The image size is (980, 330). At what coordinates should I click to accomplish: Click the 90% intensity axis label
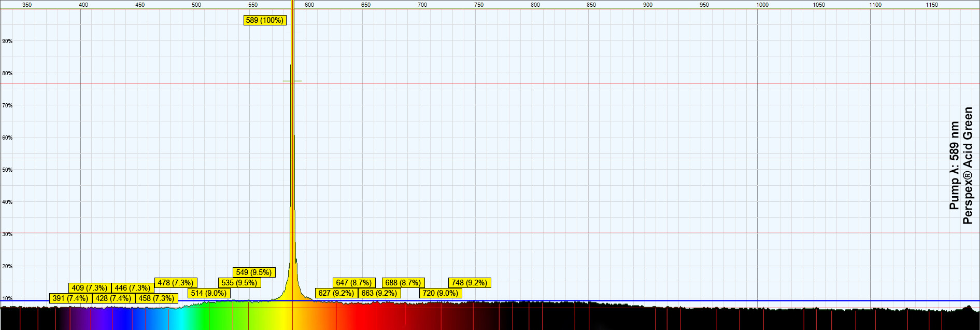point(7,41)
